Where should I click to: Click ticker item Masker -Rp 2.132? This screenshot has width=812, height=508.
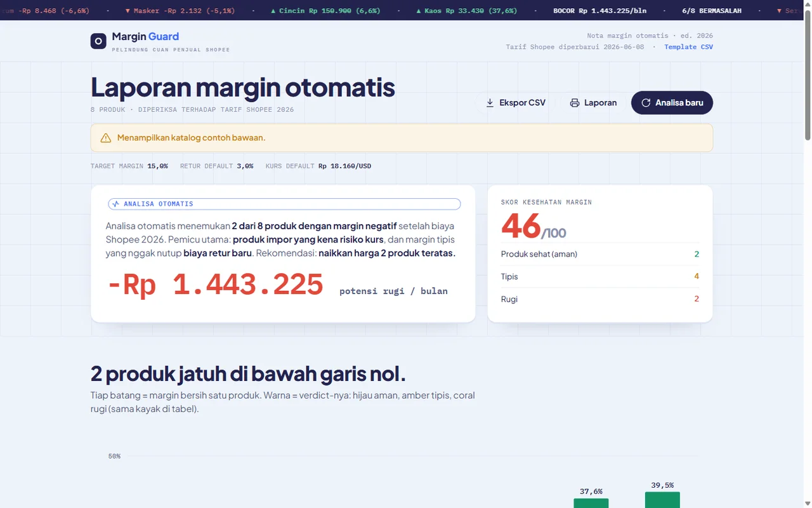pyautogui.click(x=180, y=11)
